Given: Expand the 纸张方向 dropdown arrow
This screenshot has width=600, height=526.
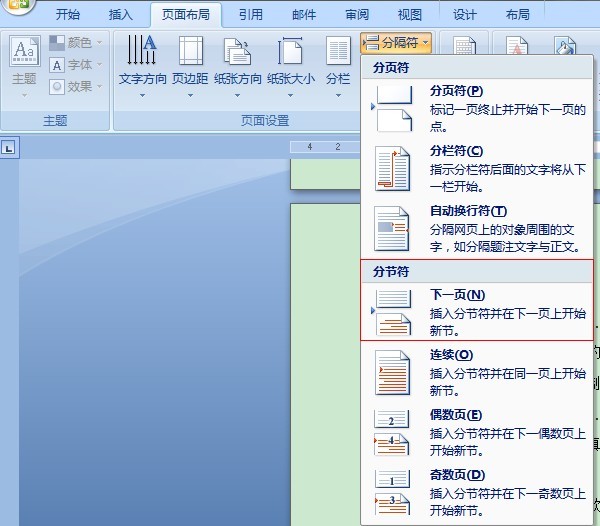Looking at the screenshot, I should click(x=237, y=95).
